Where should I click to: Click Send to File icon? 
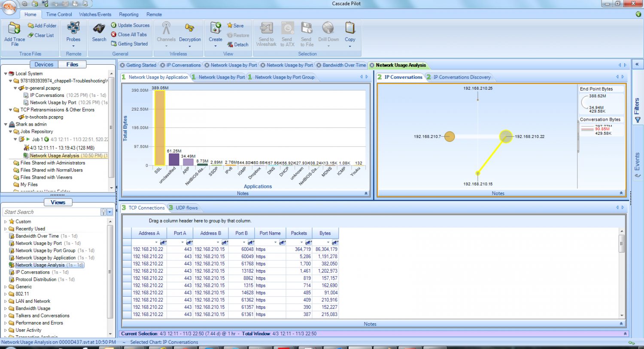pyautogui.click(x=307, y=28)
